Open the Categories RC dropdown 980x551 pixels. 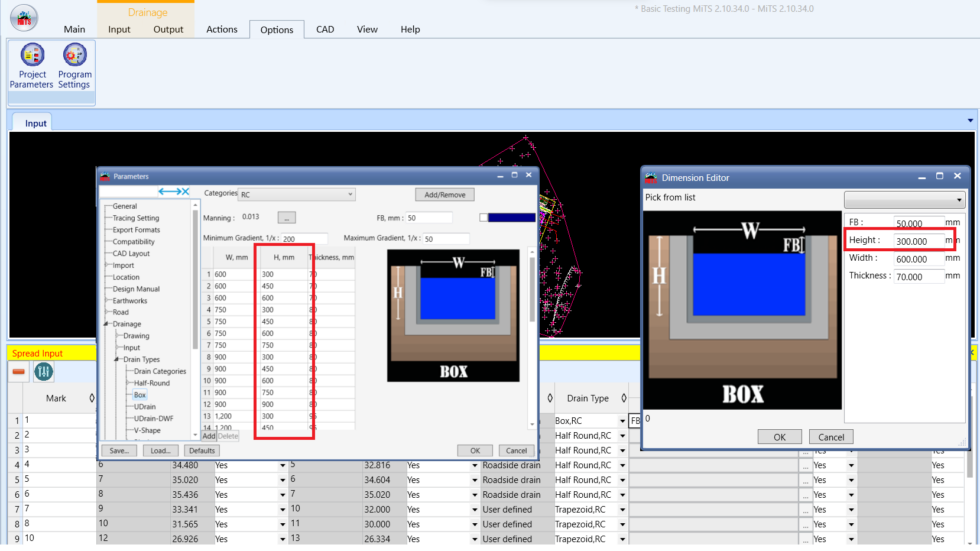click(x=296, y=194)
